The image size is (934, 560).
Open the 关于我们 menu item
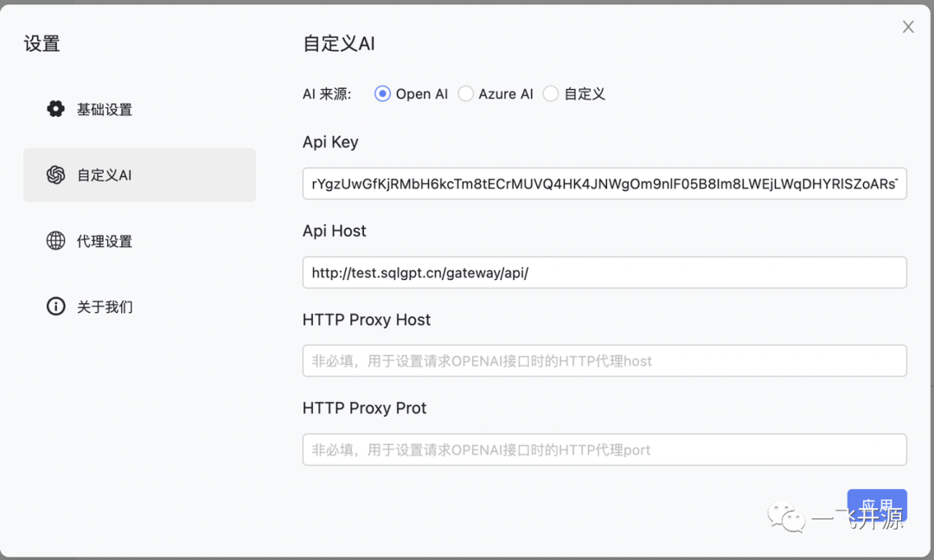(x=139, y=307)
